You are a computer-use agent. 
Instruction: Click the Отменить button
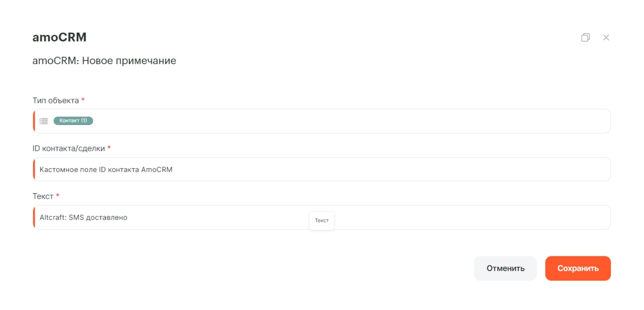(x=505, y=268)
